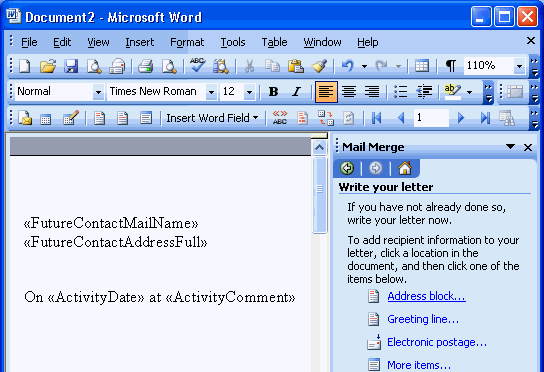This screenshot has width=544, height=372.
Task: Open the Tools menu
Action: [x=233, y=42]
